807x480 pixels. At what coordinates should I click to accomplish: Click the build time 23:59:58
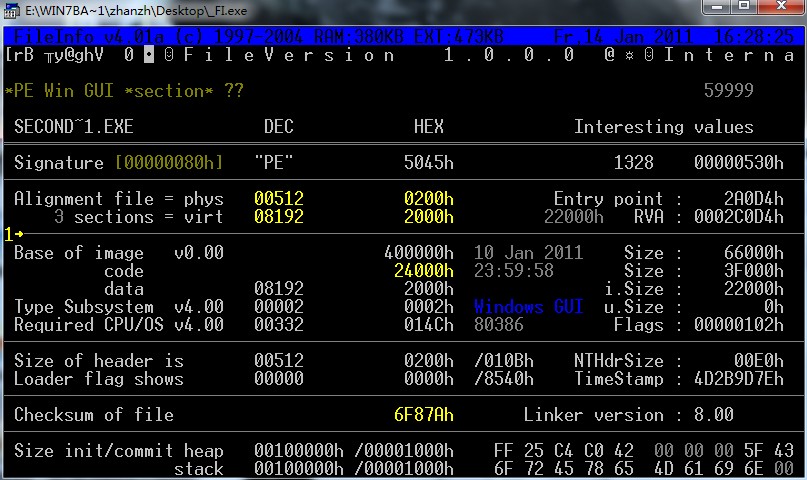coord(514,271)
